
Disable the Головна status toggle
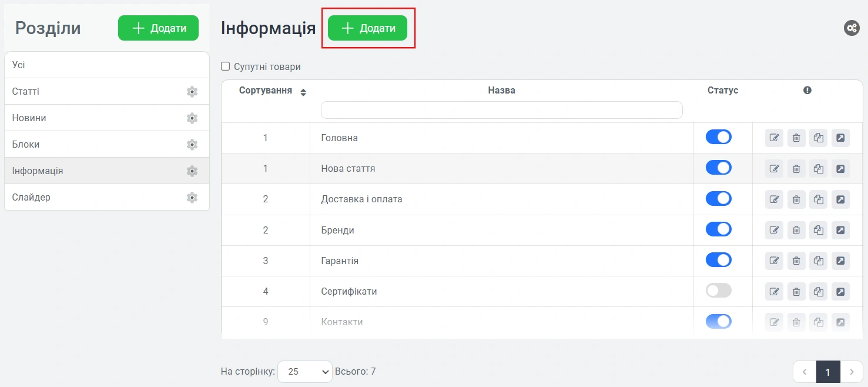click(x=718, y=137)
